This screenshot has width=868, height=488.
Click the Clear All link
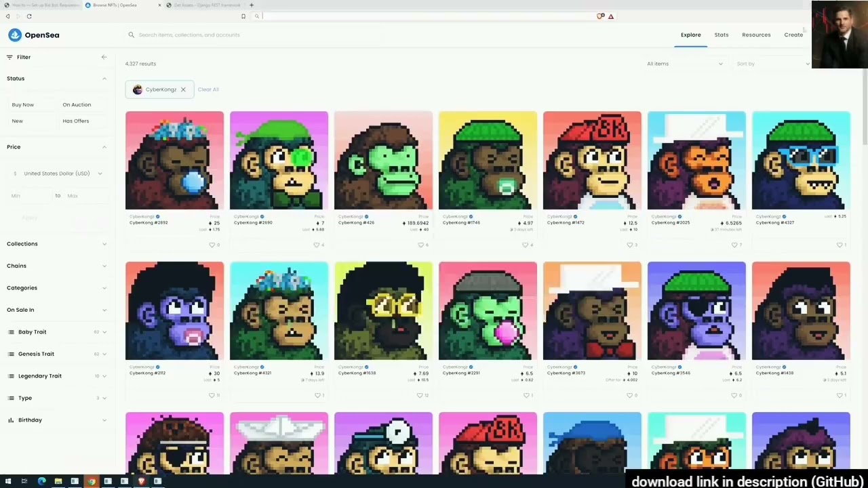[x=208, y=89]
